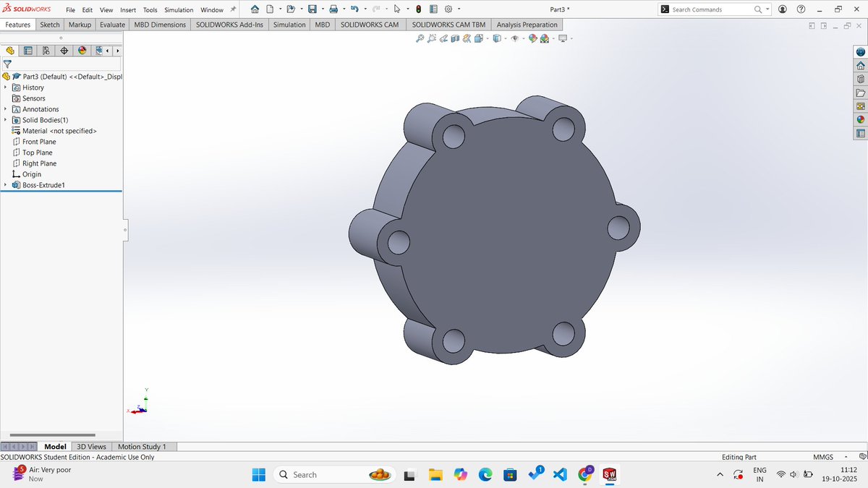
Task: Switch to the FeatureManager design tree tab
Action: (x=10, y=51)
